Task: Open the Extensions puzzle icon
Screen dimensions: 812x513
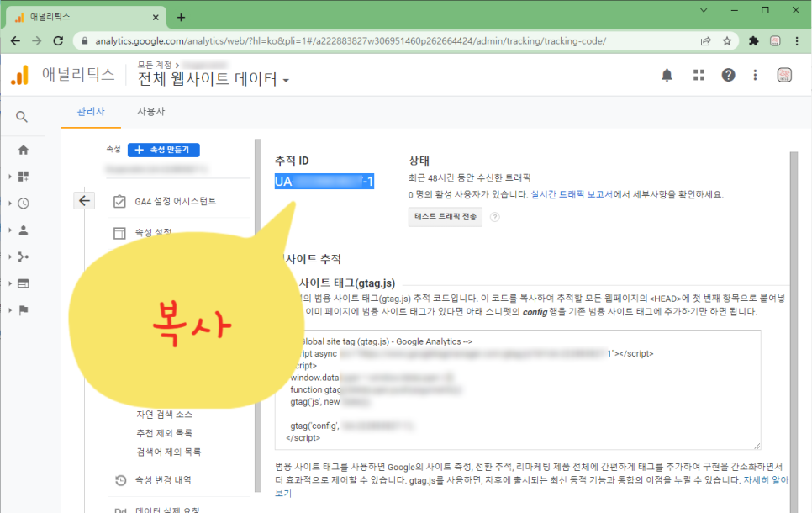Action: coord(753,41)
